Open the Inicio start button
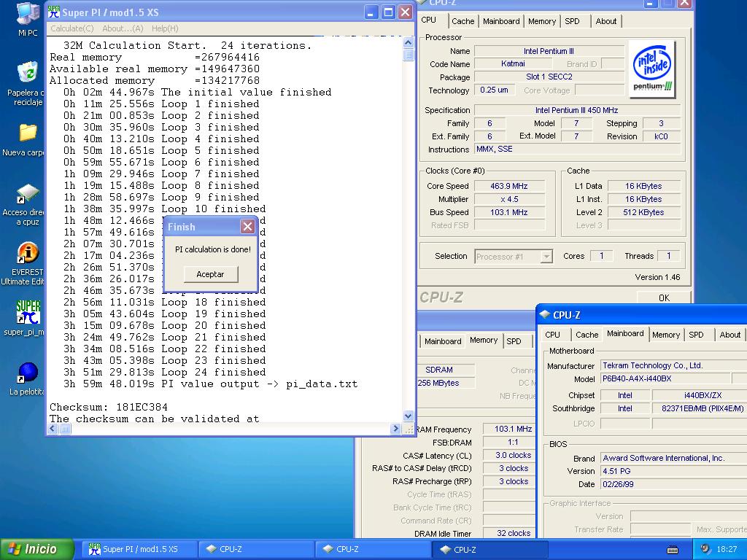 37,549
